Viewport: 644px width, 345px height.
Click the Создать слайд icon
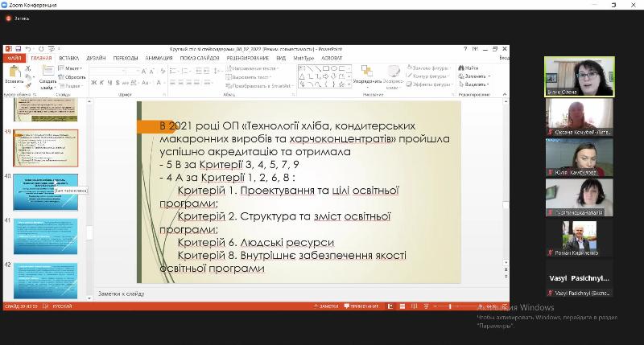tap(48, 71)
